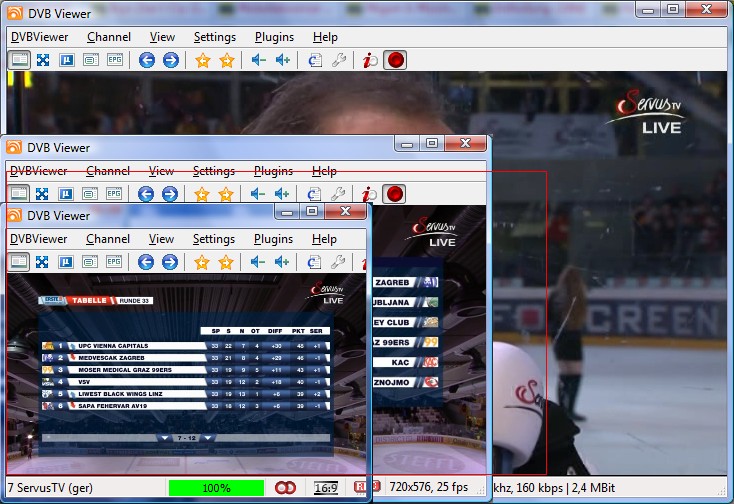Image resolution: width=734 pixels, height=504 pixels.
Task: Click the star with left arrow in the largest window
Action: click(203, 60)
